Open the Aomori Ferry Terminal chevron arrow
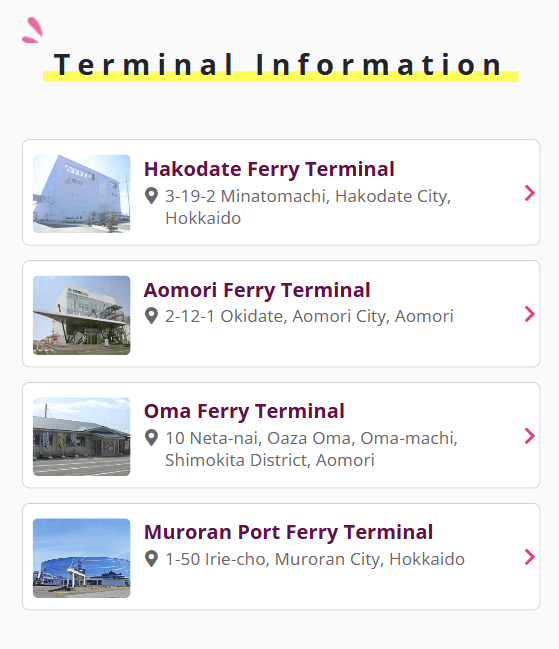Image resolution: width=559 pixels, height=649 pixels. pyautogui.click(x=529, y=314)
